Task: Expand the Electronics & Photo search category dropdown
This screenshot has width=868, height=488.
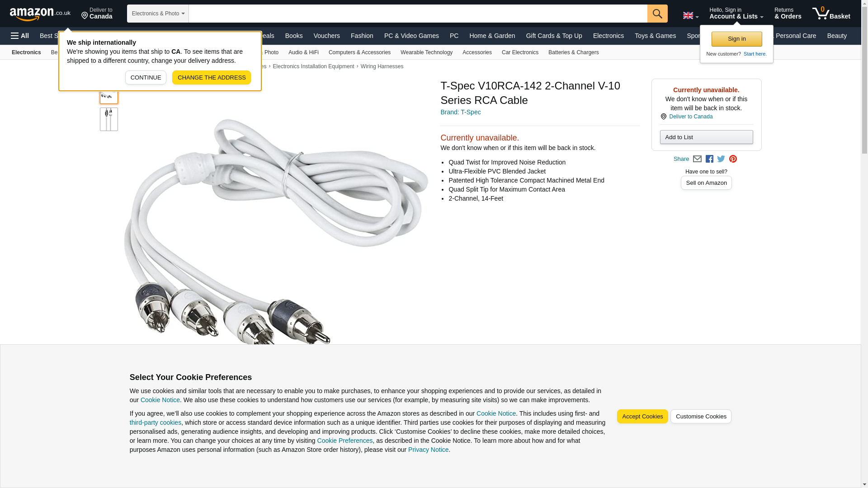Action: point(158,14)
